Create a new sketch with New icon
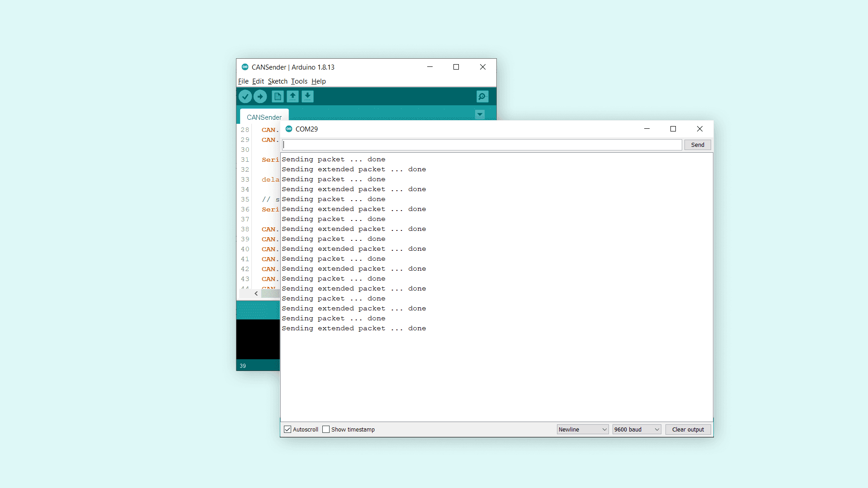868x488 pixels. [x=278, y=96]
